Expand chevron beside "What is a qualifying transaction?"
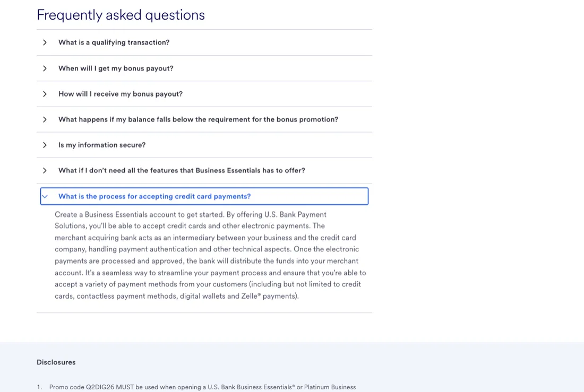This screenshot has width=584, height=392. [45, 42]
